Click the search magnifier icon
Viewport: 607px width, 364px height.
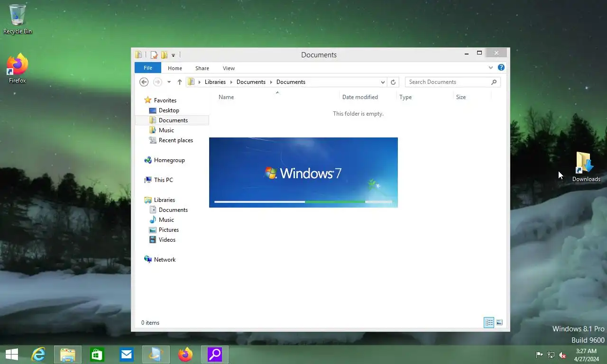coord(494,82)
